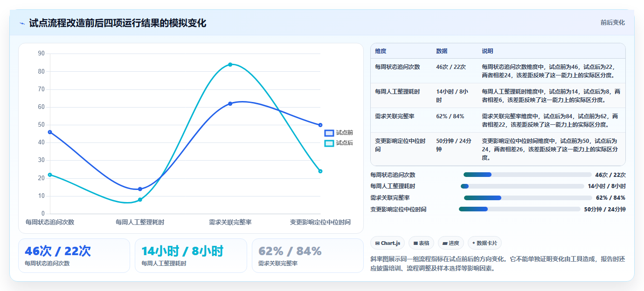Click progress value 14小时 / 8小时
Image resolution: width=644 pixels, height=291 pixels.
pyautogui.click(x=607, y=186)
